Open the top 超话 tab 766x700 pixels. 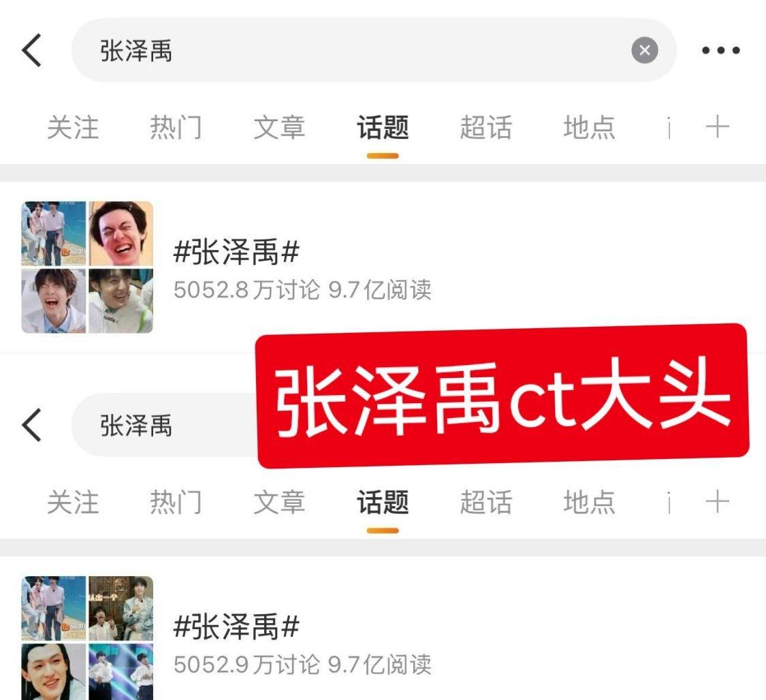(486, 127)
